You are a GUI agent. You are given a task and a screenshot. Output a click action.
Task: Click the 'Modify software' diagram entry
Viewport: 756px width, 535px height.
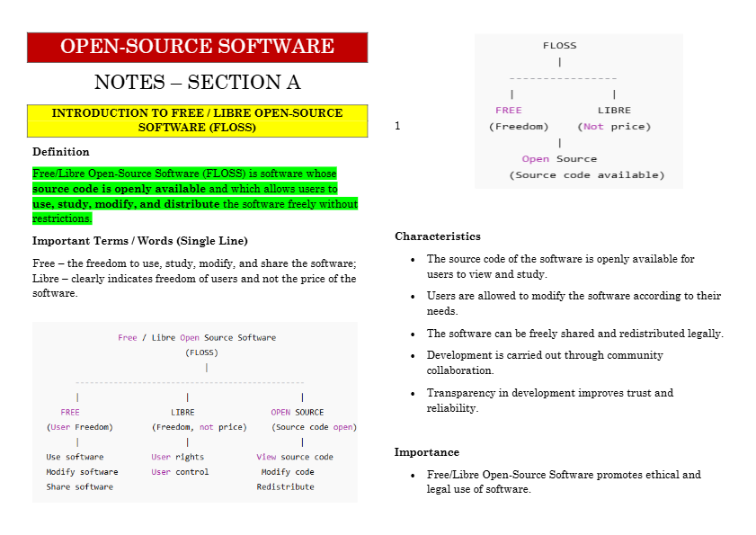82,472
